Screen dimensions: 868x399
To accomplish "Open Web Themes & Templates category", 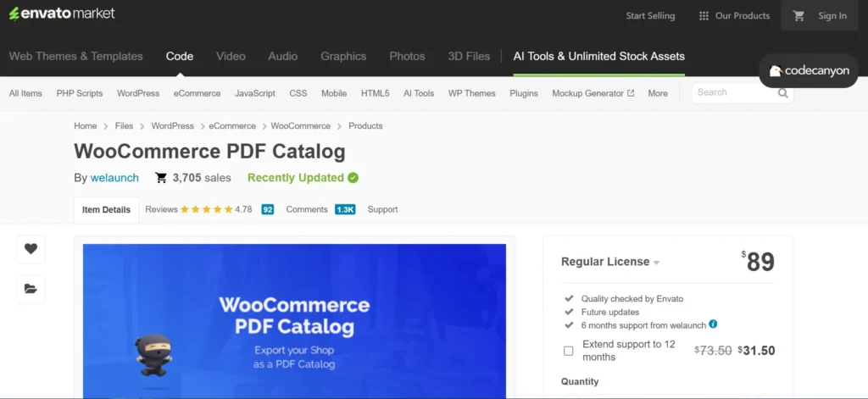I will [75, 57].
